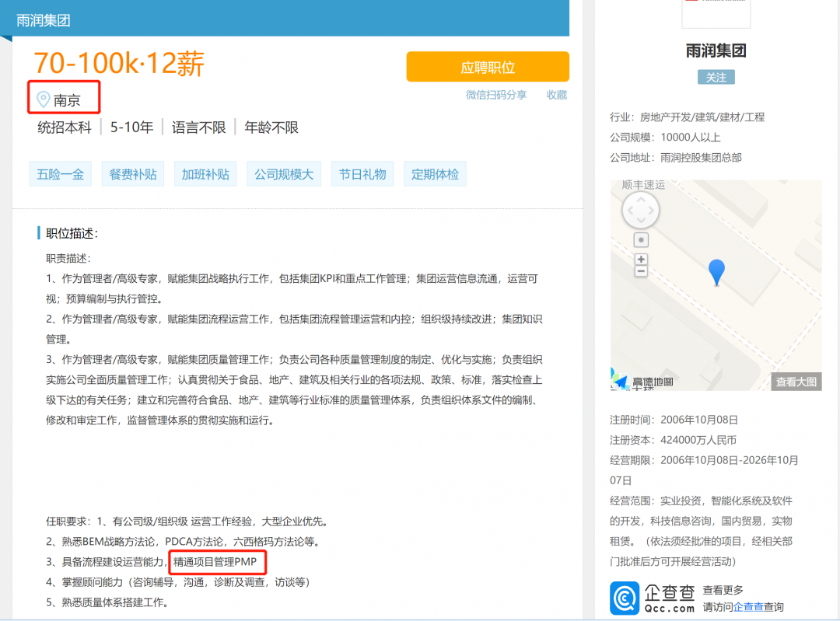
Task: Open 微信扫码分享 link
Action: (496, 95)
